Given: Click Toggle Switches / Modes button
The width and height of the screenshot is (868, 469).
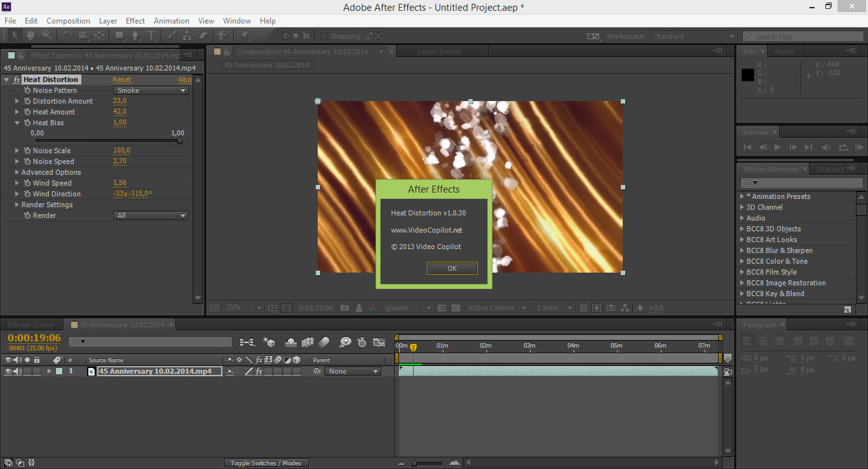Looking at the screenshot, I should tap(266, 463).
